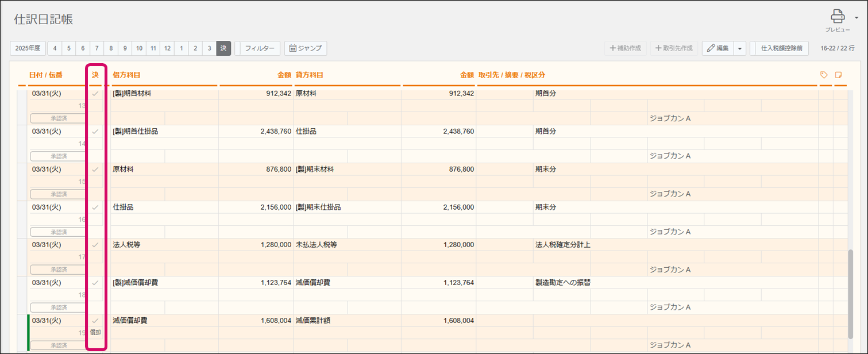Image resolution: width=868 pixels, height=354 pixels.
Task: Open the dropdown arrow beside the printer preview
Action: pyautogui.click(x=857, y=18)
